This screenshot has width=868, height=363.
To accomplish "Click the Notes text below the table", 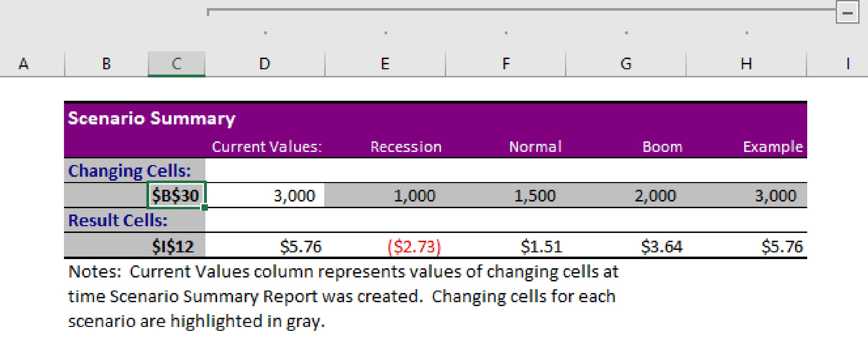I will click(x=343, y=296).
